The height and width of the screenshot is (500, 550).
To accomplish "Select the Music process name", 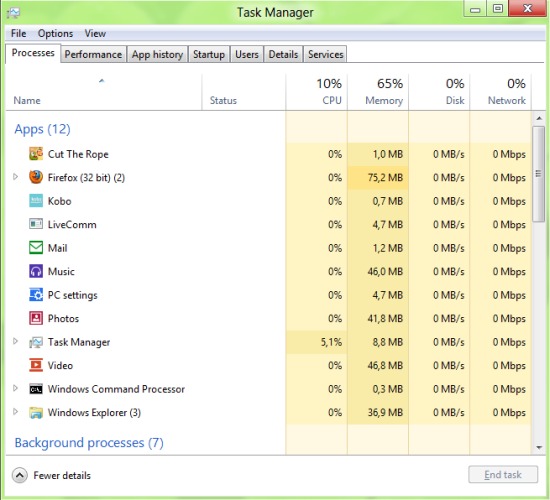I will [61, 272].
